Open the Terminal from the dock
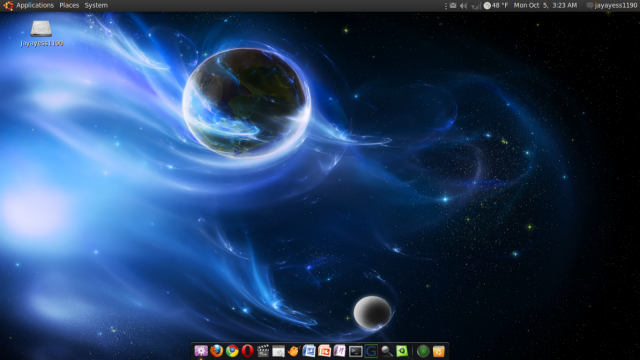The width and height of the screenshot is (640, 360). point(355,351)
